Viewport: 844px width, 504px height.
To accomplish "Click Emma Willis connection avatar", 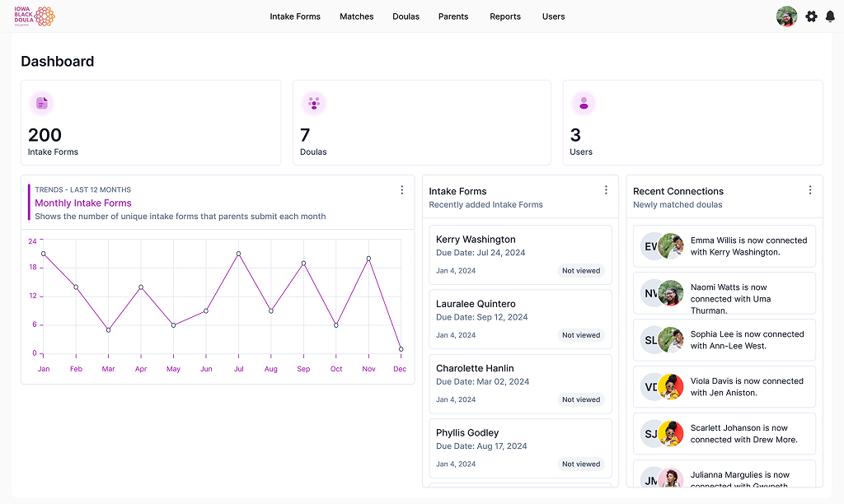I will (x=663, y=246).
